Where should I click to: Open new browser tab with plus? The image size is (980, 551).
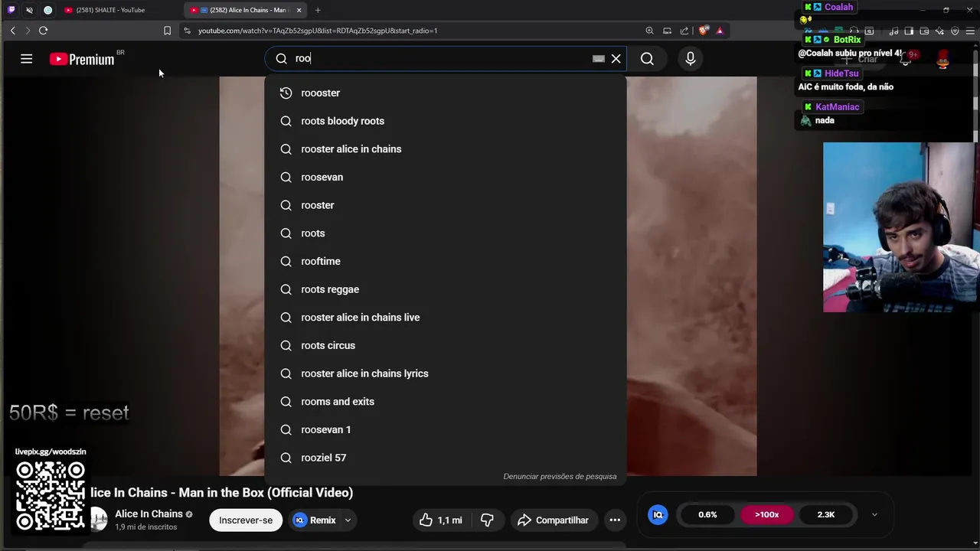click(318, 10)
